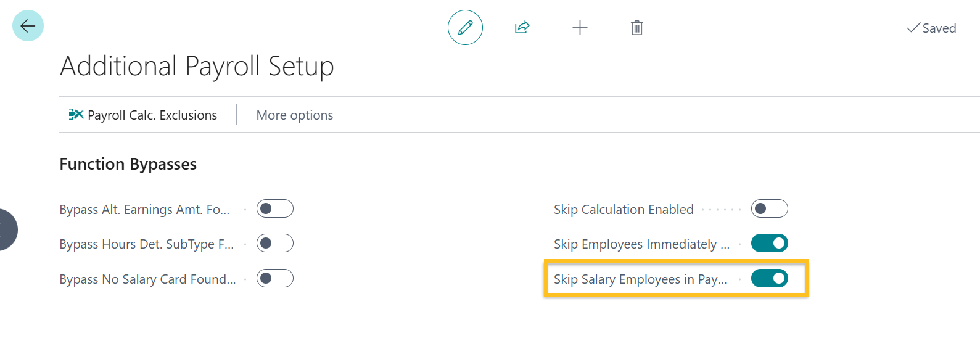Screen dimensions: 980x338
Task: Enable the Skip Calculation Enabled toggle
Action: pos(769,209)
